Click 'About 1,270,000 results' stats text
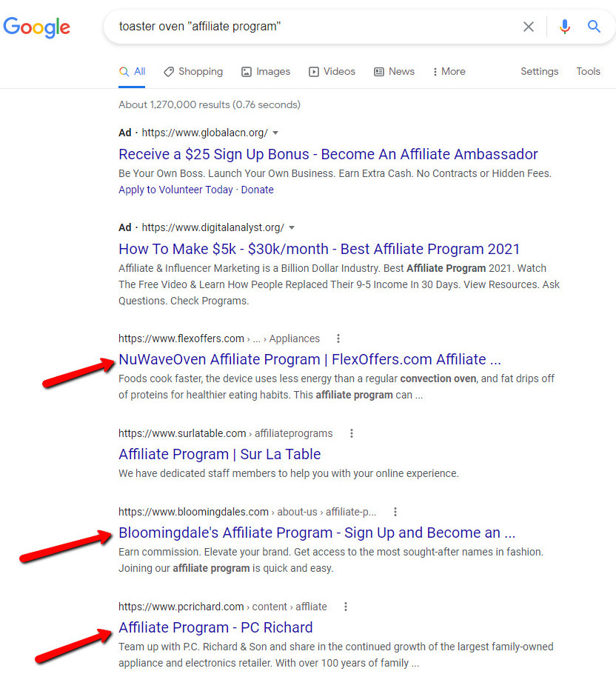The width and height of the screenshot is (616, 674). [210, 104]
